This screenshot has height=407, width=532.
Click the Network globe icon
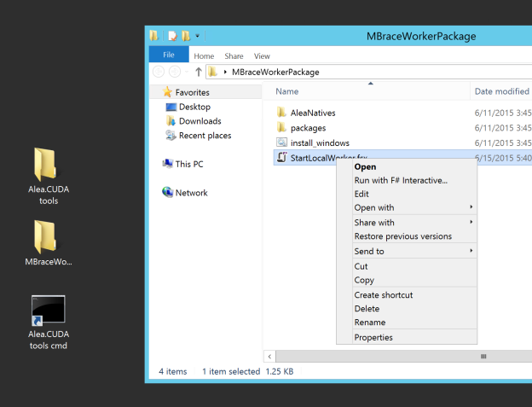point(168,192)
